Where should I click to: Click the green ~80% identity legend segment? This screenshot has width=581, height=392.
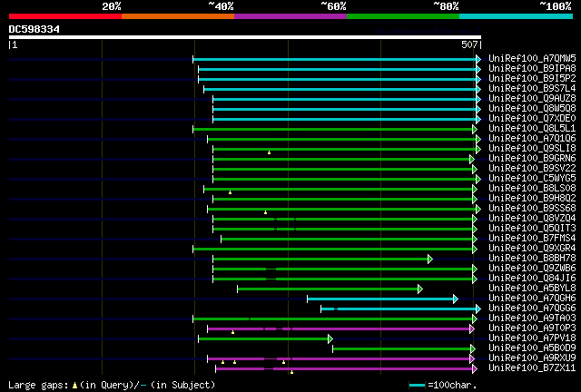click(x=403, y=16)
